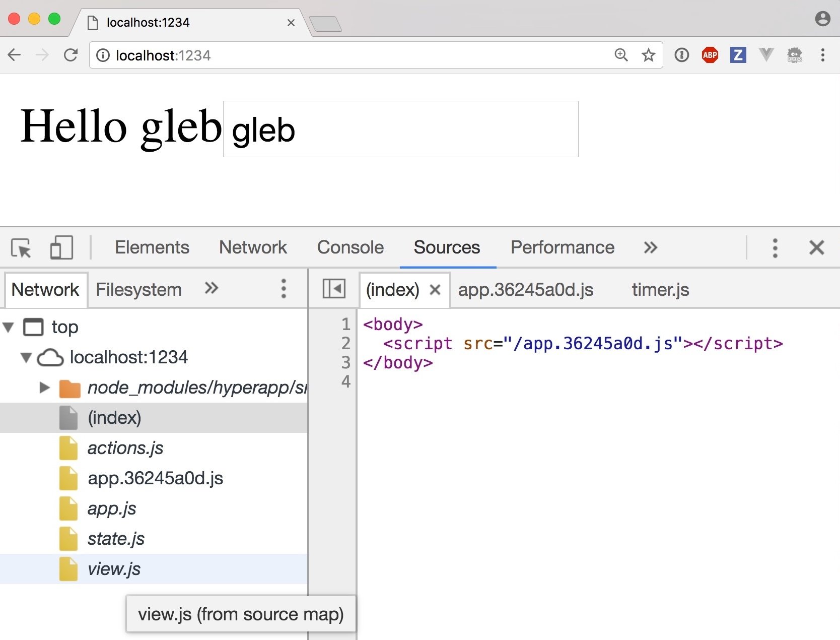The width and height of the screenshot is (840, 640).
Task: Click the name input containing gleb
Action: coord(401,129)
